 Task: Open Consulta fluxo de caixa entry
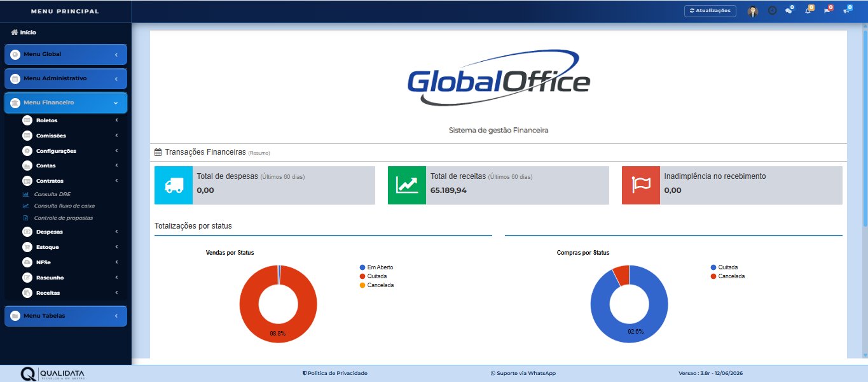click(x=64, y=206)
